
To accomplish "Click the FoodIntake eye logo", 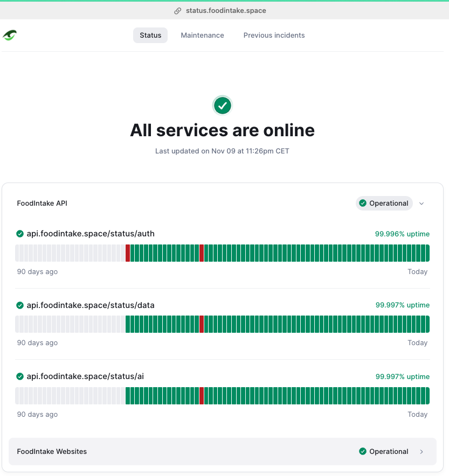I will coord(10,36).
